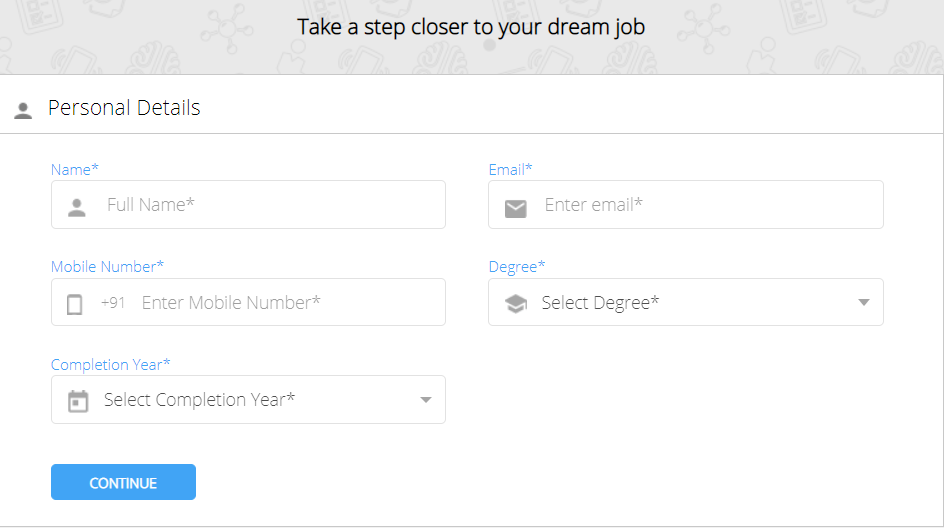Screen dimensions: 944x528
Task: Click the person icon inside Full Name field
Action: click(76, 207)
